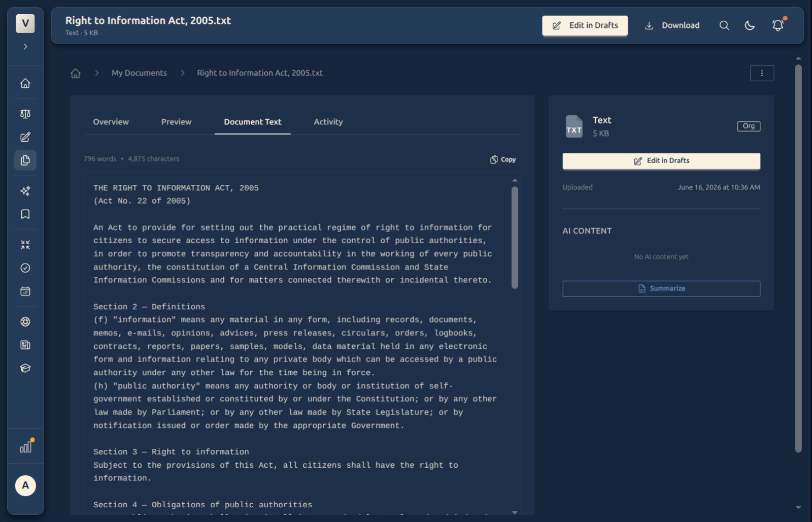
Task: Switch to the Overview tab
Action: [111, 122]
